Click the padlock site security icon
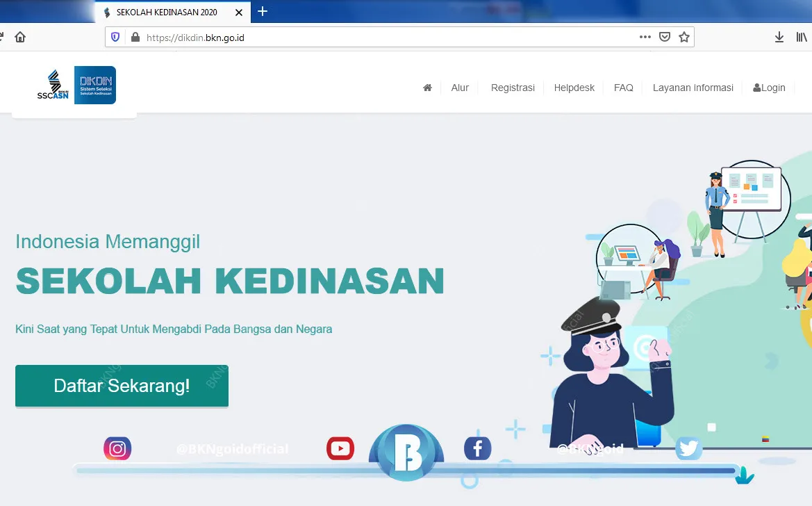The image size is (812, 506). pyautogui.click(x=135, y=38)
